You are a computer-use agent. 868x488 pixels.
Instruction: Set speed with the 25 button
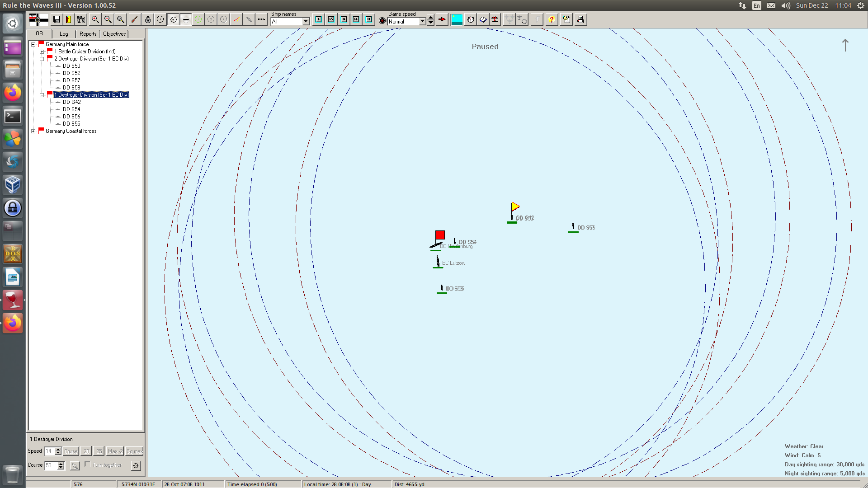(99, 451)
